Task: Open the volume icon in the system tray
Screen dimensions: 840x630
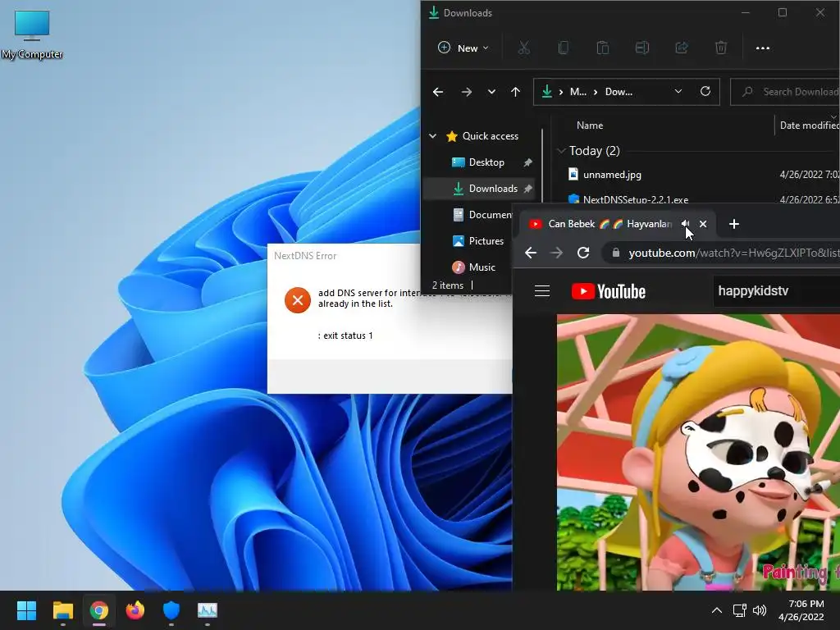Action: pos(760,610)
